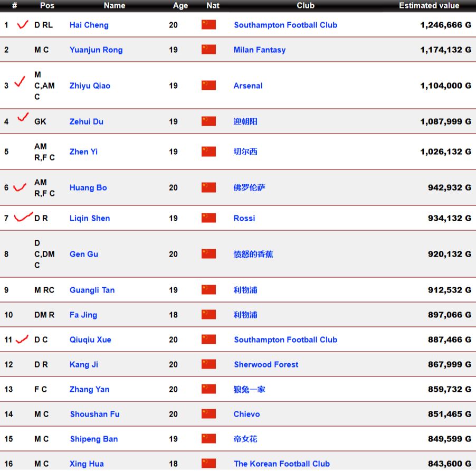The width and height of the screenshot is (476, 471).
Task: Open club 切尔西 in Zhen Yi row
Action: coord(245,152)
